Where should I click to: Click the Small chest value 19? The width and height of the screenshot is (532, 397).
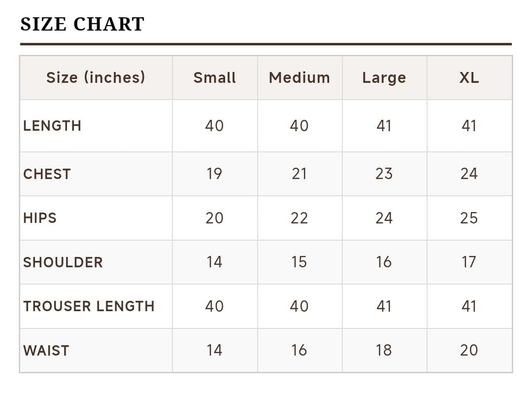click(x=214, y=174)
